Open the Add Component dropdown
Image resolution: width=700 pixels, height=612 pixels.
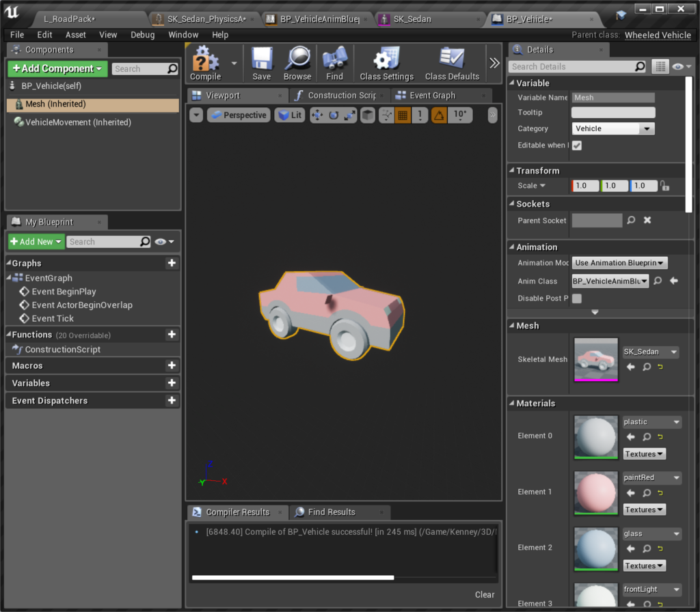57,68
